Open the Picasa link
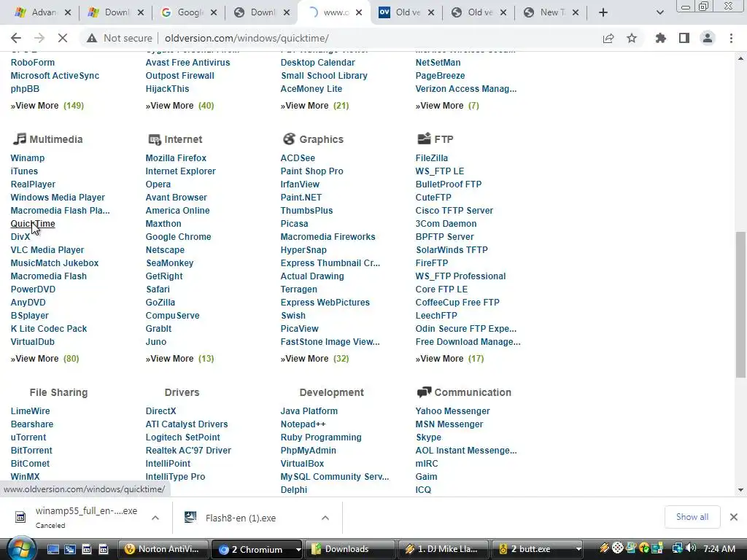This screenshot has width=747, height=560. pos(294,224)
